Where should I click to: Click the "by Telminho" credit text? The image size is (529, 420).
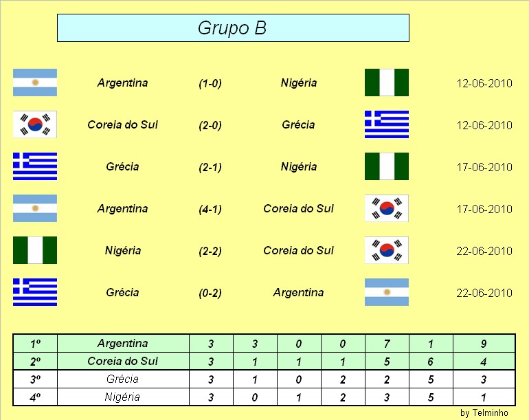(x=484, y=413)
